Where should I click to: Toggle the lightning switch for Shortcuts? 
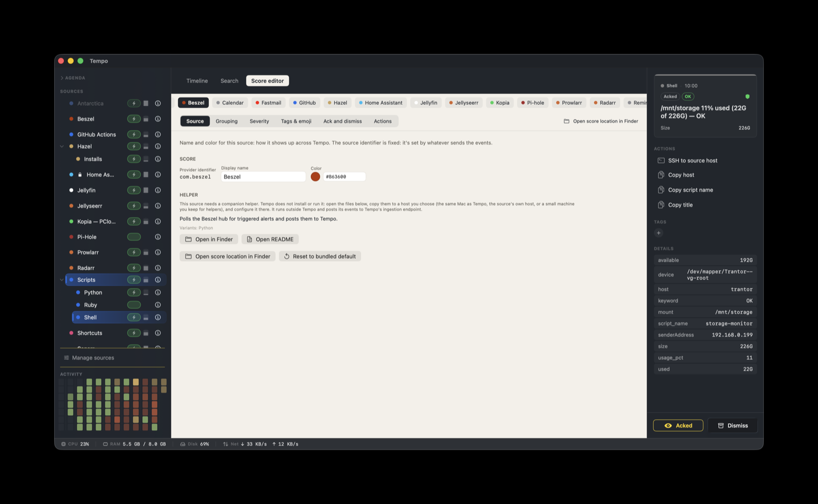tap(134, 333)
